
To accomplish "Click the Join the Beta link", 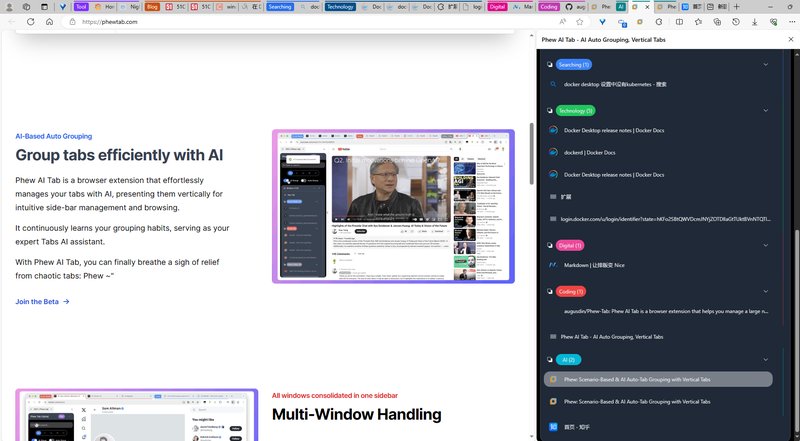I will (x=42, y=301).
